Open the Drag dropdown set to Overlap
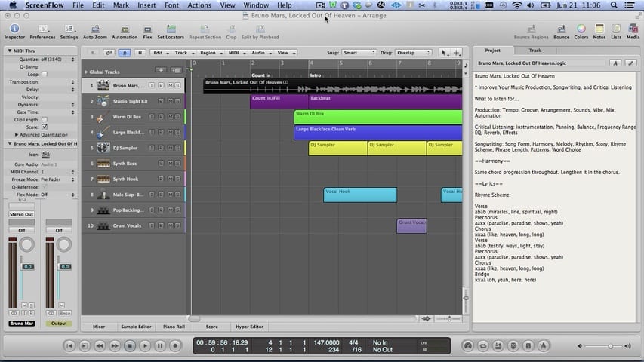This screenshot has width=644, height=362. (412, 53)
